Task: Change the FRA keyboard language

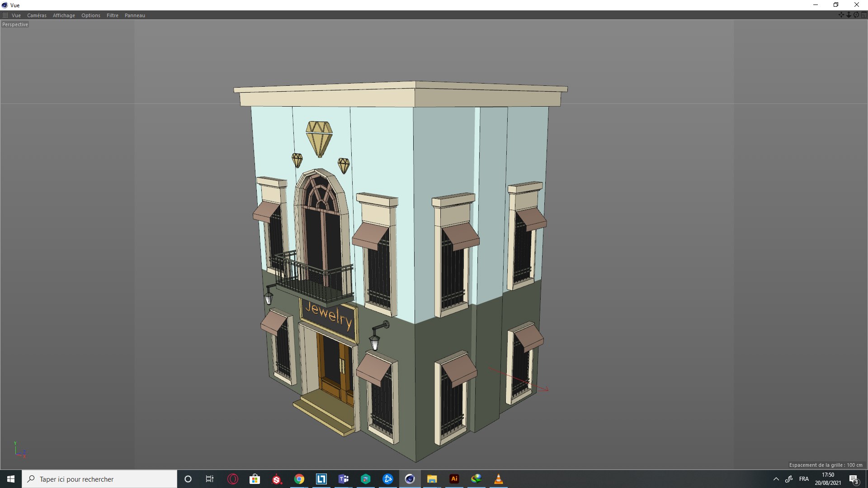Action: coord(804,479)
